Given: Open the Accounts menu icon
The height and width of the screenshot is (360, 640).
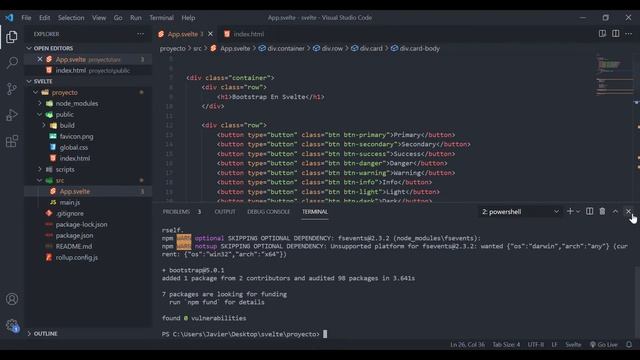Looking at the screenshot, I should point(12,299).
